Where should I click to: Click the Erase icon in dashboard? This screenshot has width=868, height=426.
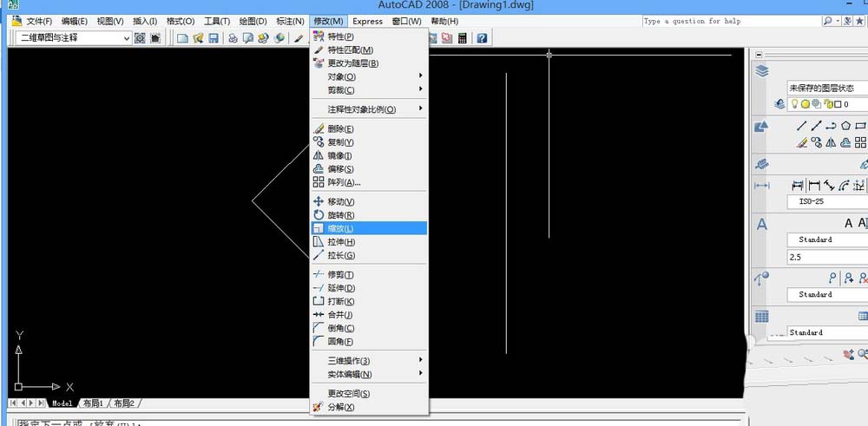pos(801,142)
